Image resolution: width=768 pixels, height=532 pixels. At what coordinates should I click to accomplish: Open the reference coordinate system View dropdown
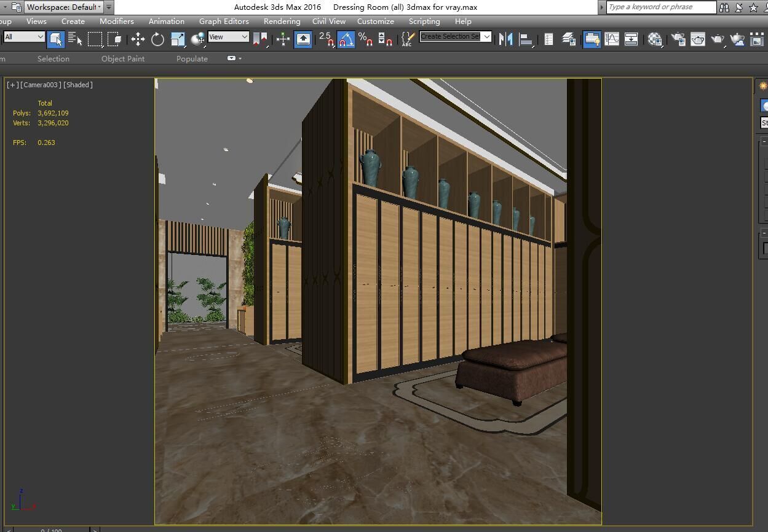[228, 37]
